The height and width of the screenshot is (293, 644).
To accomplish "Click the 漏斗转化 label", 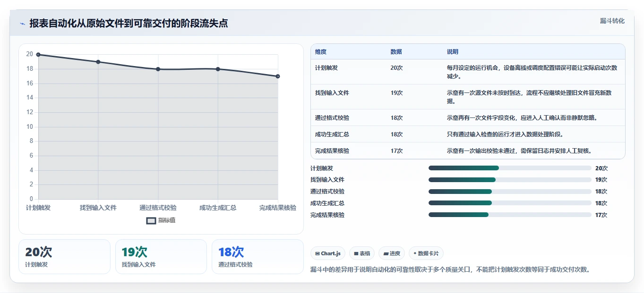I will [x=612, y=21].
